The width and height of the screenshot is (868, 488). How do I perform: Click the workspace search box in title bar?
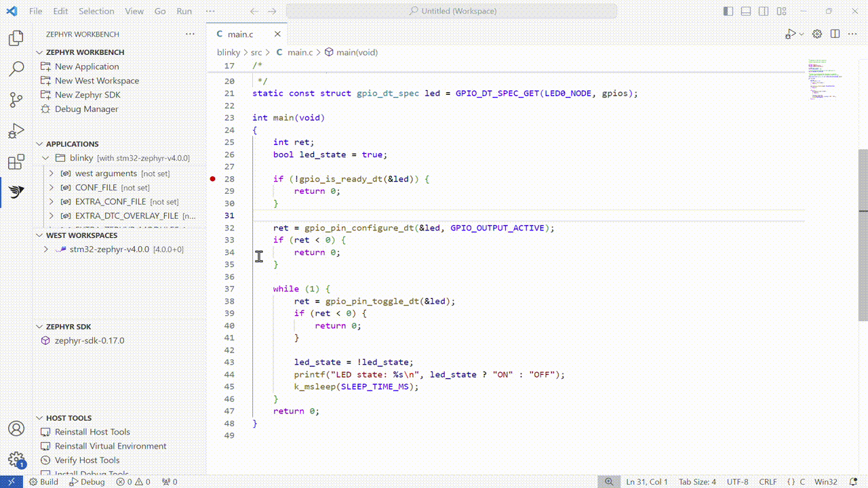[451, 12]
